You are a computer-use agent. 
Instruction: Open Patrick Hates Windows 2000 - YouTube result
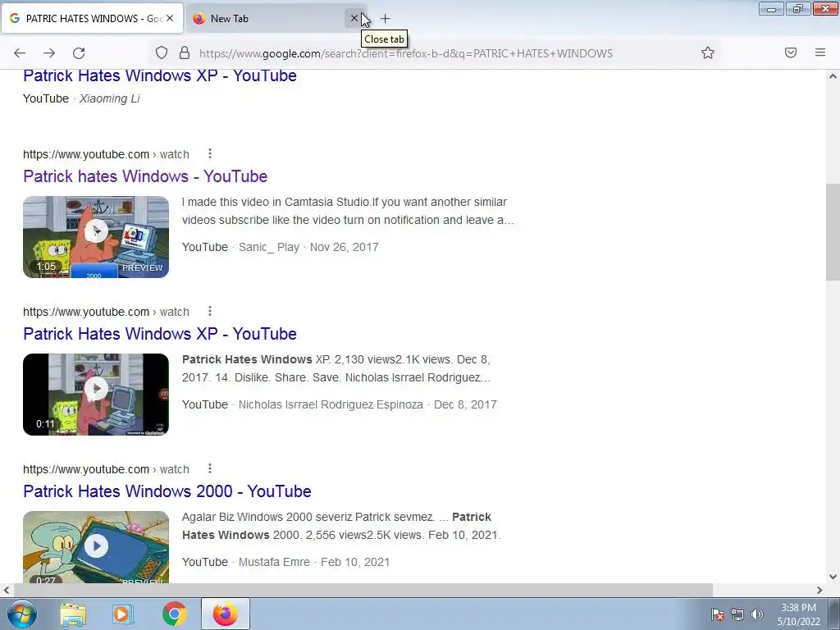click(167, 491)
